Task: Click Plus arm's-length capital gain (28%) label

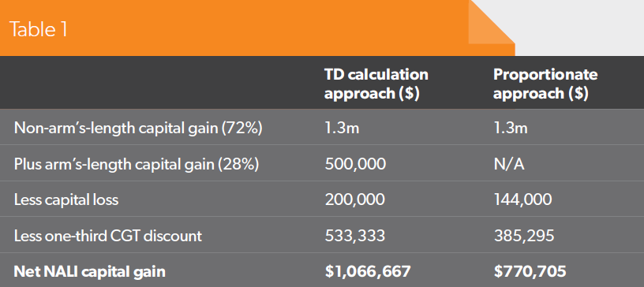Action: pos(137,164)
